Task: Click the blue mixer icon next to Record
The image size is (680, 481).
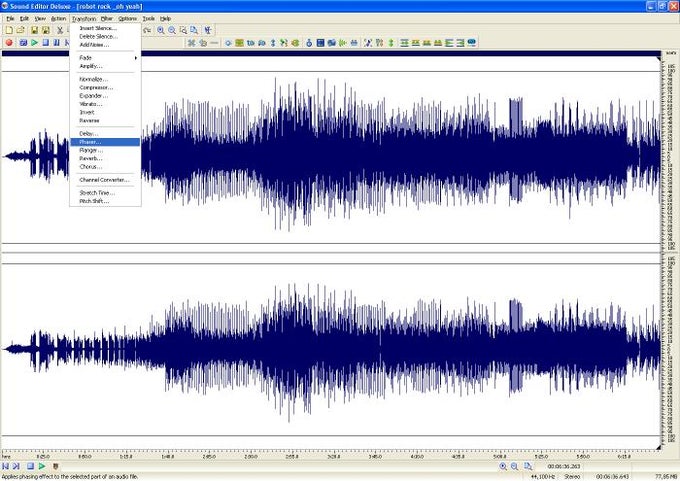Action: [x=23, y=43]
